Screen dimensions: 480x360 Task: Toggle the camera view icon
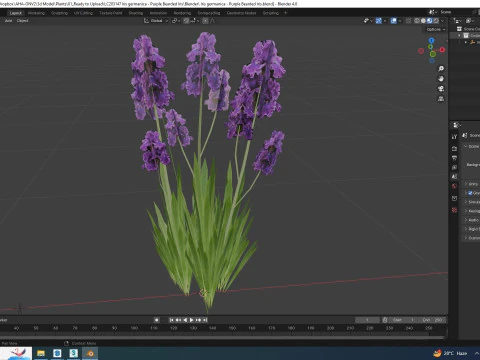point(441,89)
